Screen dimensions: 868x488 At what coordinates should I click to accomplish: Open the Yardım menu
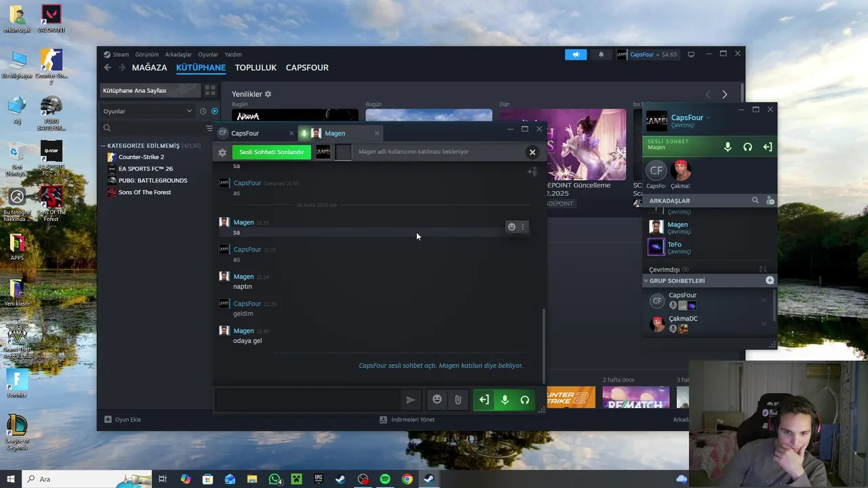click(x=233, y=54)
